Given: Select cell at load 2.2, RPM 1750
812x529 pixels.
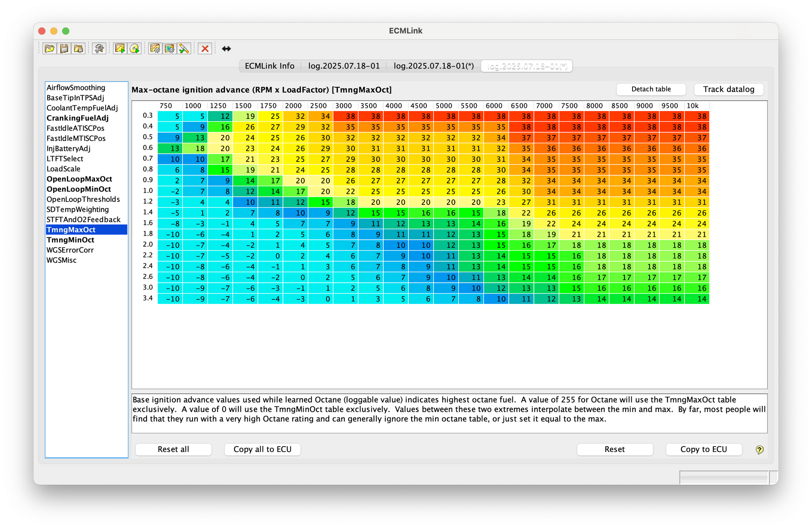Looking at the screenshot, I should [270, 256].
